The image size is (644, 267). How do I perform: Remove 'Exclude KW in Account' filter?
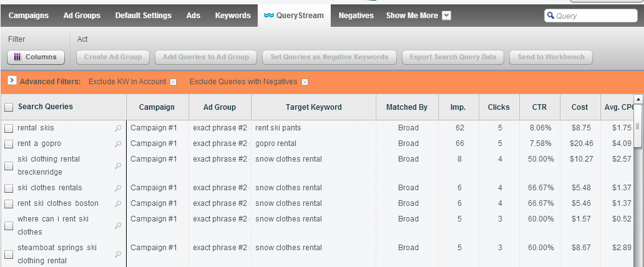point(173,82)
